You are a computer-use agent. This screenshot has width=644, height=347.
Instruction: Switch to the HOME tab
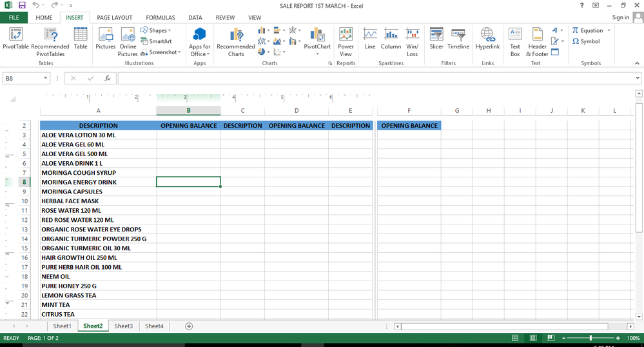click(44, 17)
